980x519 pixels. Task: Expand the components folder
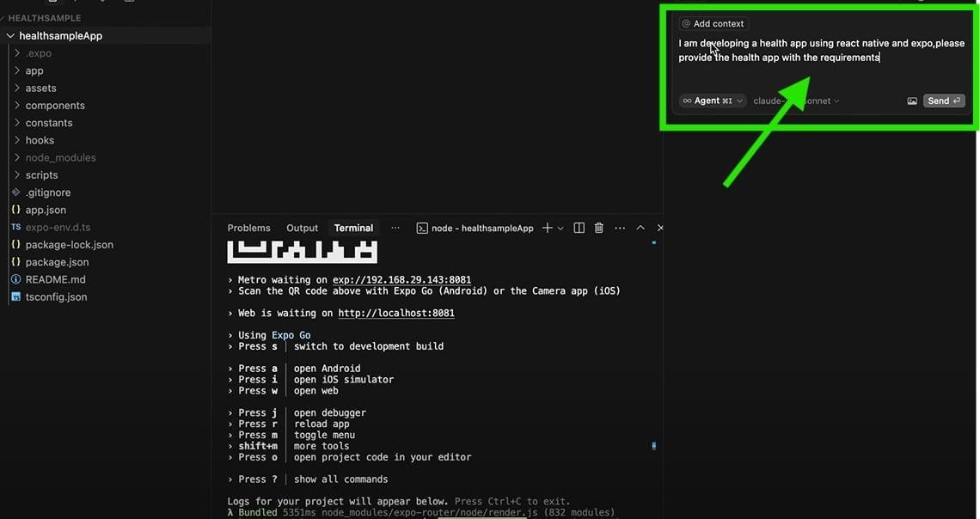pyautogui.click(x=55, y=106)
